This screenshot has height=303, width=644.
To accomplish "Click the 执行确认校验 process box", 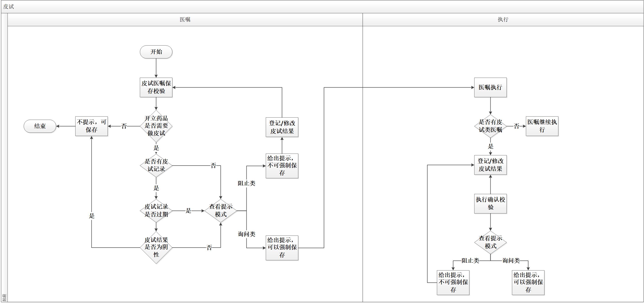I will click(x=491, y=204).
